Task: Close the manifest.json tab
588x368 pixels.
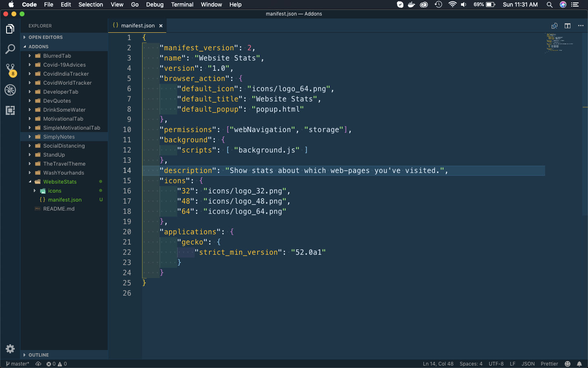Action: (x=161, y=26)
